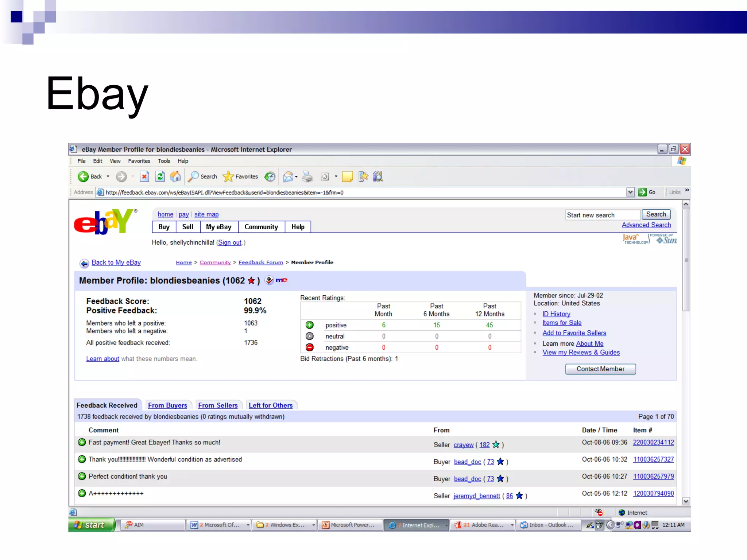Click blue star next to jeremyd_bennett
Viewport: 747px width, 560px height.
pyautogui.click(x=519, y=495)
